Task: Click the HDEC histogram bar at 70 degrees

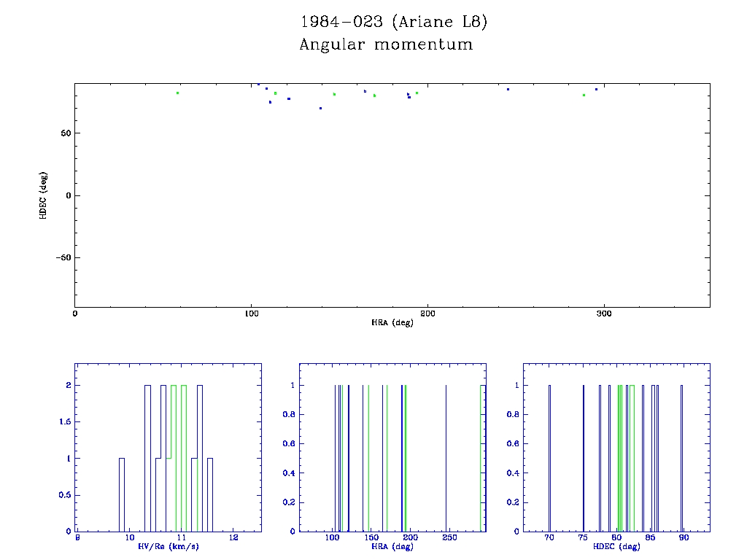Action: 549,459
